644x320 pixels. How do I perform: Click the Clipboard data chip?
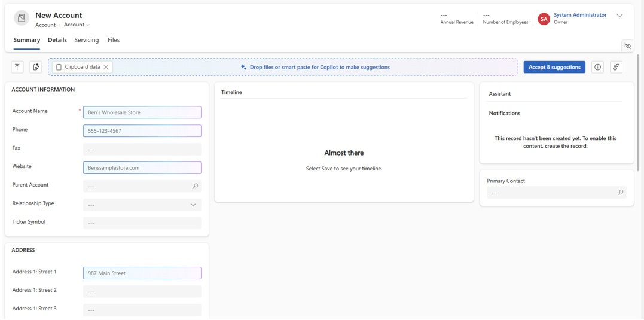click(82, 67)
